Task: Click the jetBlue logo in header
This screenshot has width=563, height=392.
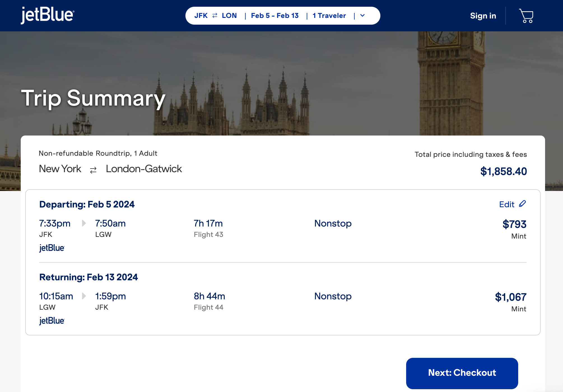Action: tap(48, 15)
